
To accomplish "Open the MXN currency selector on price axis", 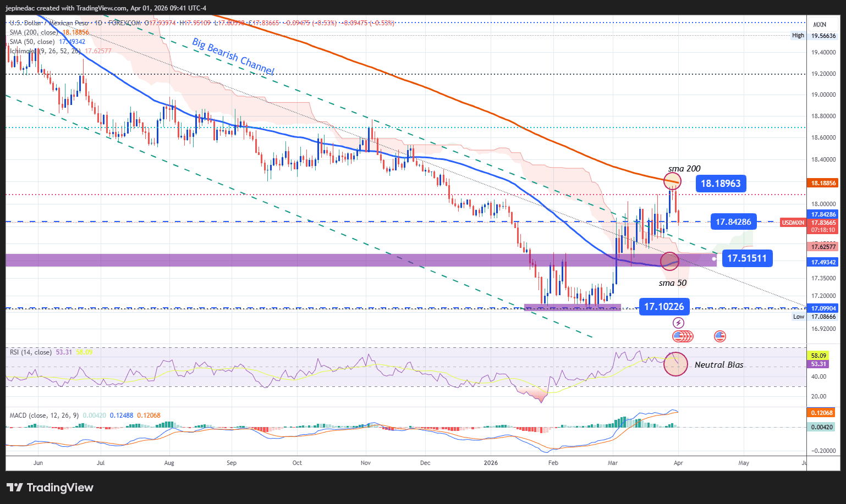I will coord(820,25).
